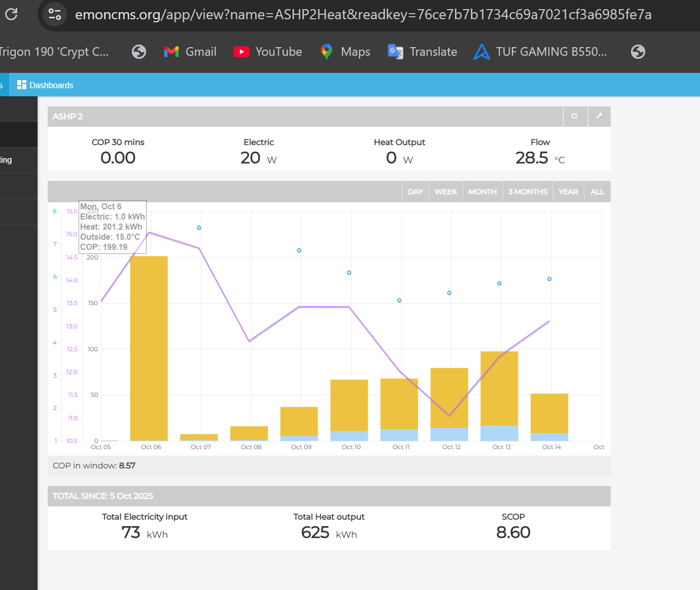
Task: Open the Maps bookmark
Action: (345, 52)
